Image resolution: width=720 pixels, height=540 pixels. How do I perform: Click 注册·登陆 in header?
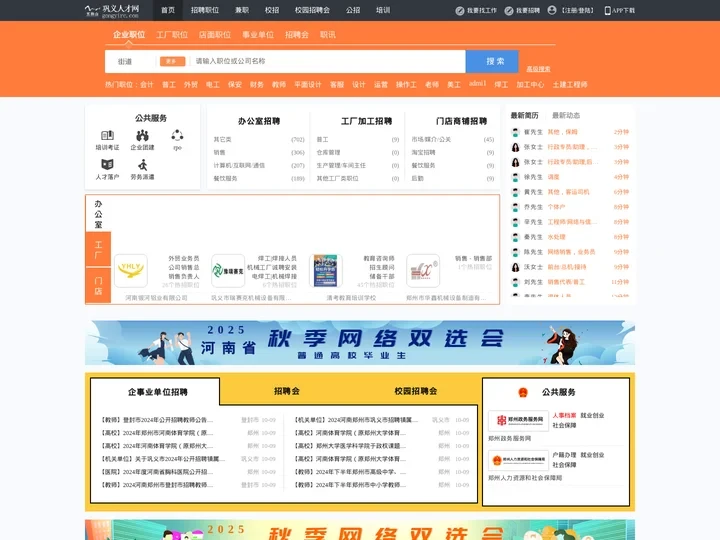click(x=578, y=11)
